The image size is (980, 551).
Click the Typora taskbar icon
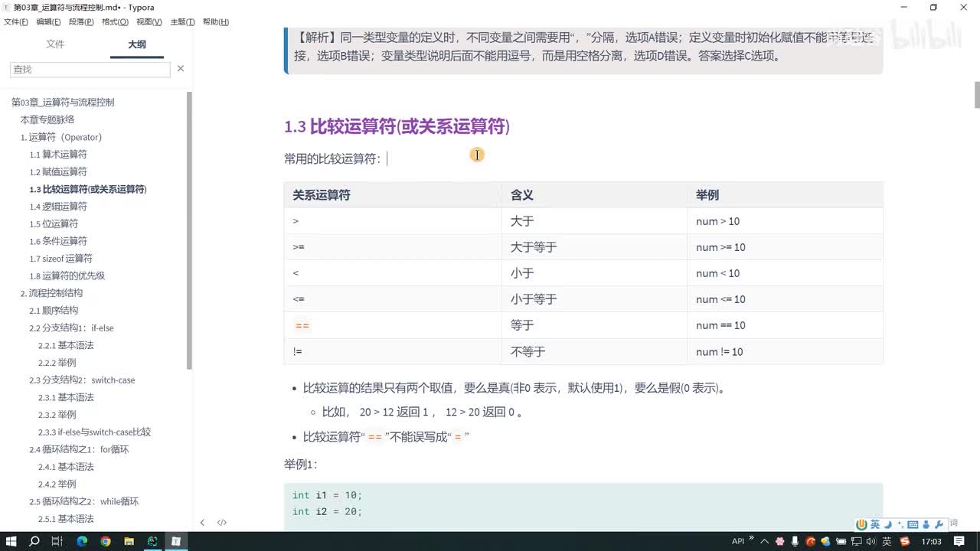(176, 541)
